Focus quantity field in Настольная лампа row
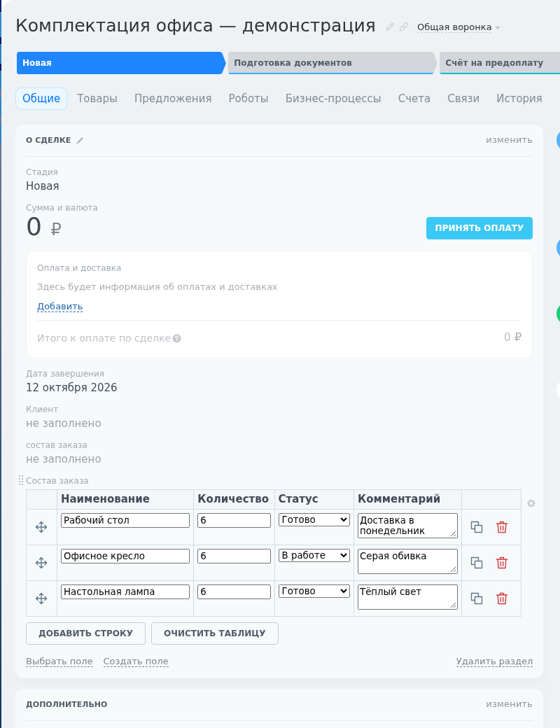560x728 pixels. point(234,591)
